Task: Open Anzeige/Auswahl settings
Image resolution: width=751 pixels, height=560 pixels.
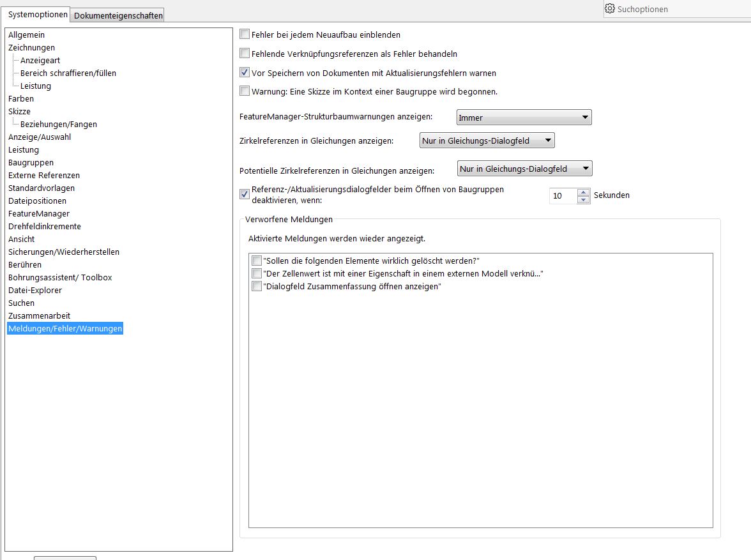Action: (40, 137)
